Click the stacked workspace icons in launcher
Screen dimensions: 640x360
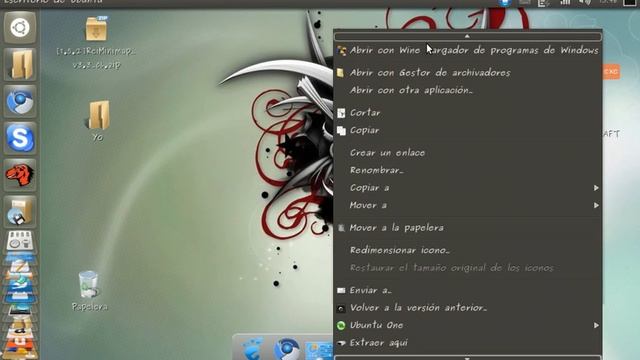20,306
